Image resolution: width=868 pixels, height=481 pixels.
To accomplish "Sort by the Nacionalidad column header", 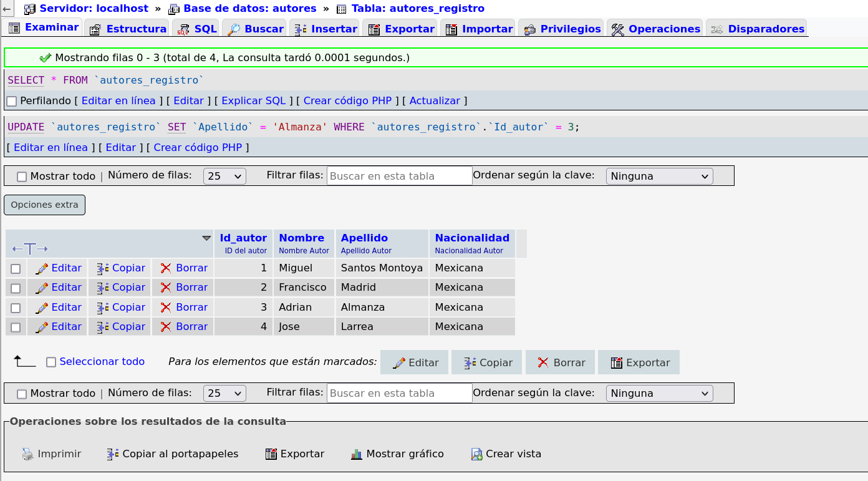I will 472,238.
